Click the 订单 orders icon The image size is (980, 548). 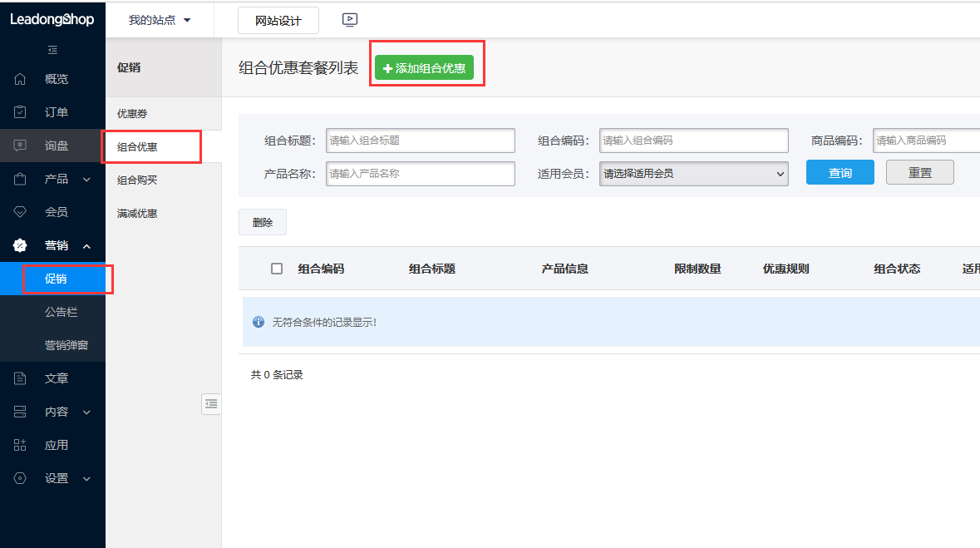point(21,112)
